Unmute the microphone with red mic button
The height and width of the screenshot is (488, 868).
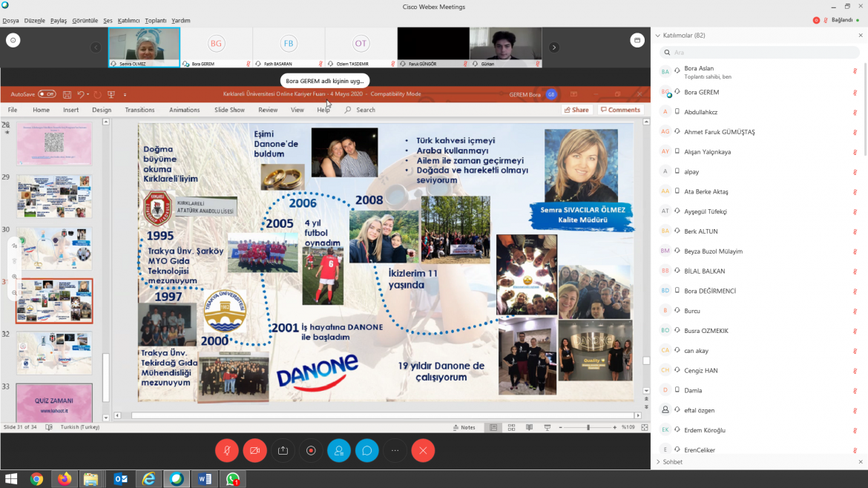[x=227, y=450]
